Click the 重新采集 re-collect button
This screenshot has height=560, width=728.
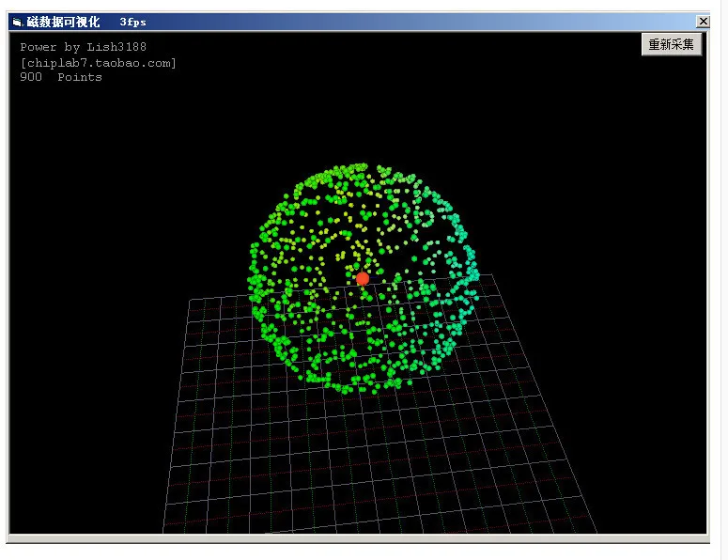[x=672, y=44]
